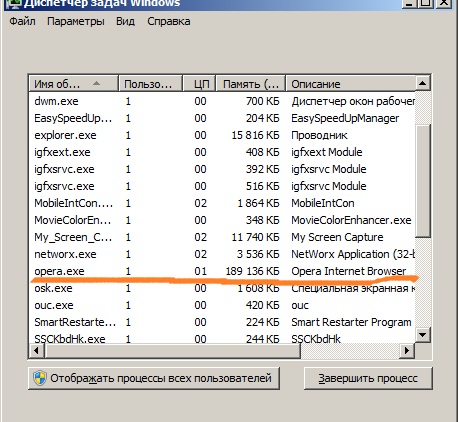Click the 11 740 КБ memory value

255,237
